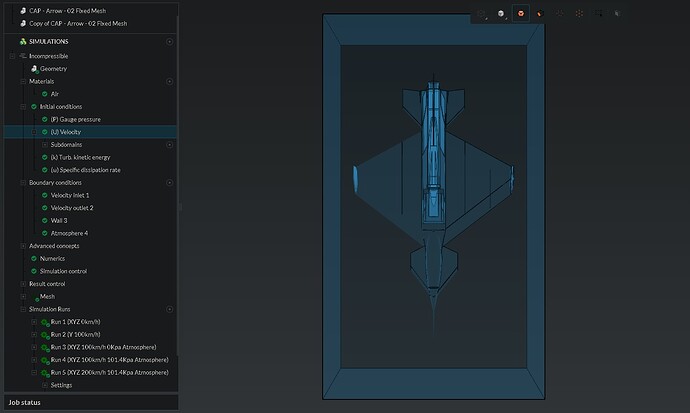Collapse the Initial conditions node
Viewport: 690px width, 413px height.
(23, 106)
